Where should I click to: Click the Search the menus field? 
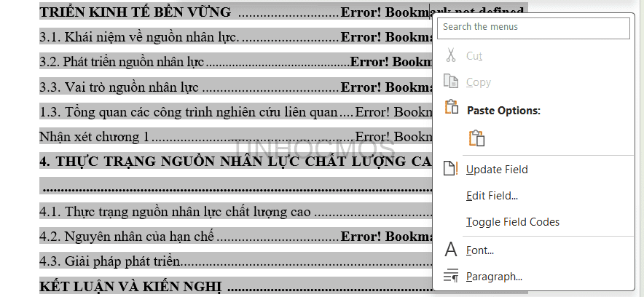click(533, 28)
